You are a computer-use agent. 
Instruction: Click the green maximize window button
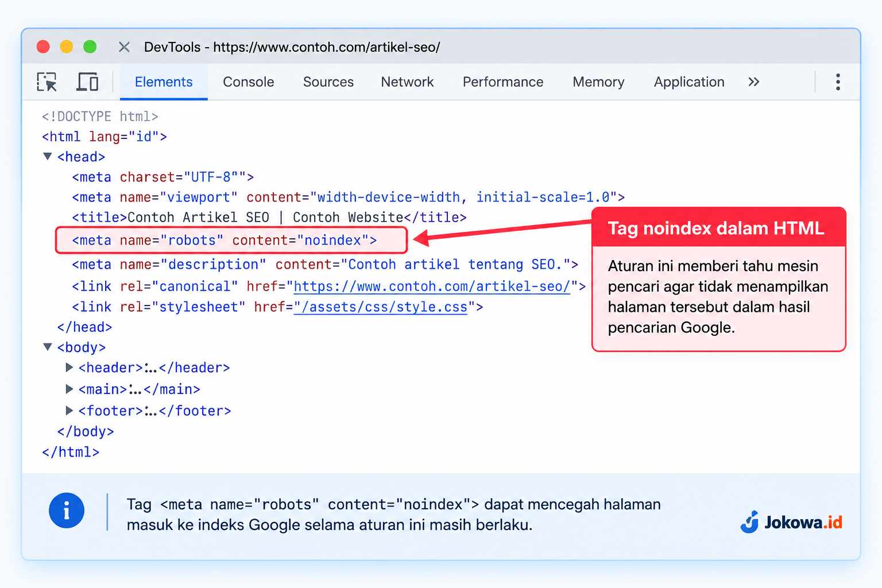[x=90, y=47]
